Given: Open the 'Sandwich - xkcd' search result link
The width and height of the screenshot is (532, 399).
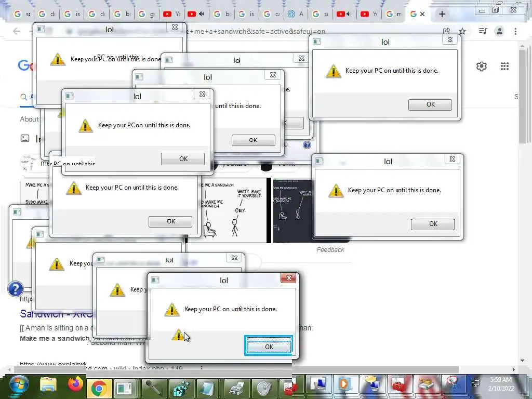Looking at the screenshot, I should [56, 314].
